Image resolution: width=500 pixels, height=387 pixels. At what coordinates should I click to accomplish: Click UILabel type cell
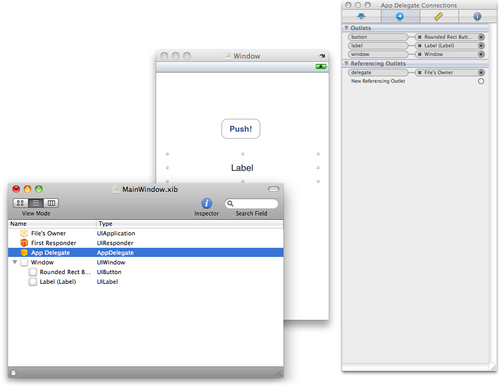coord(107,282)
